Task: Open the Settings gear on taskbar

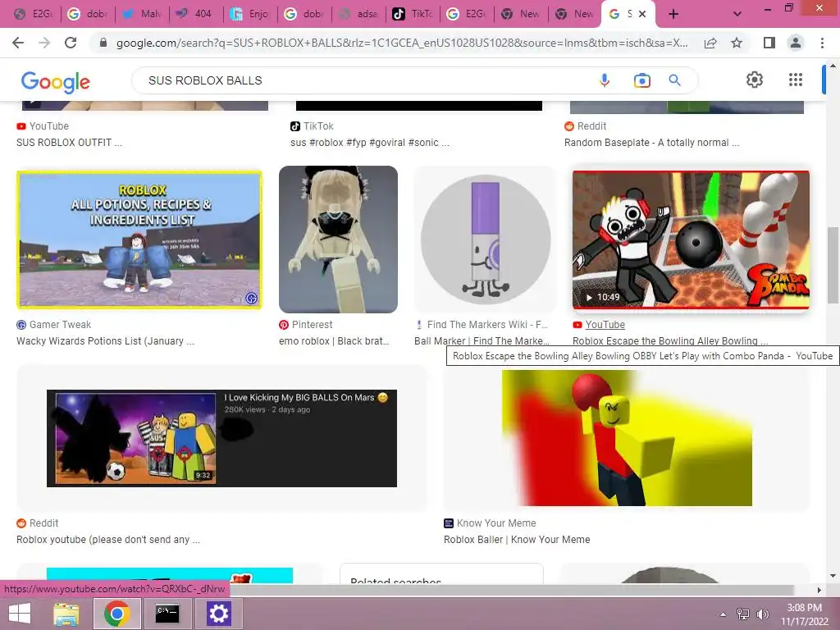Action: (x=218, y=614)
